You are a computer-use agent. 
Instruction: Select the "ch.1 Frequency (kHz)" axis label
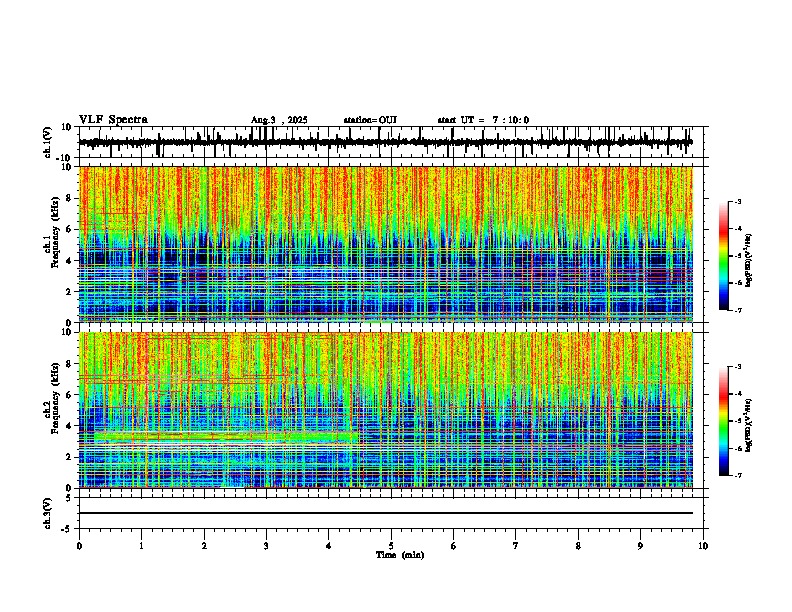(x=51, y=232)
